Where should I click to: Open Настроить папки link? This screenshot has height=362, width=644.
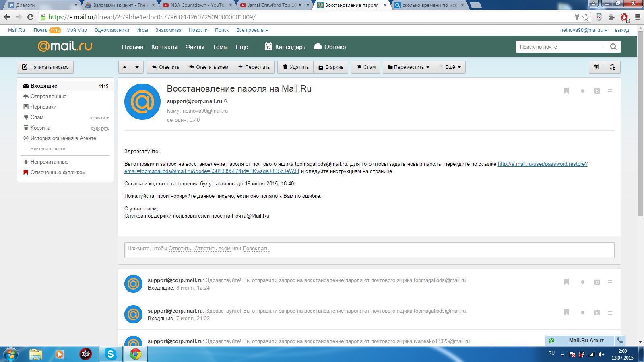coord(48,149)
